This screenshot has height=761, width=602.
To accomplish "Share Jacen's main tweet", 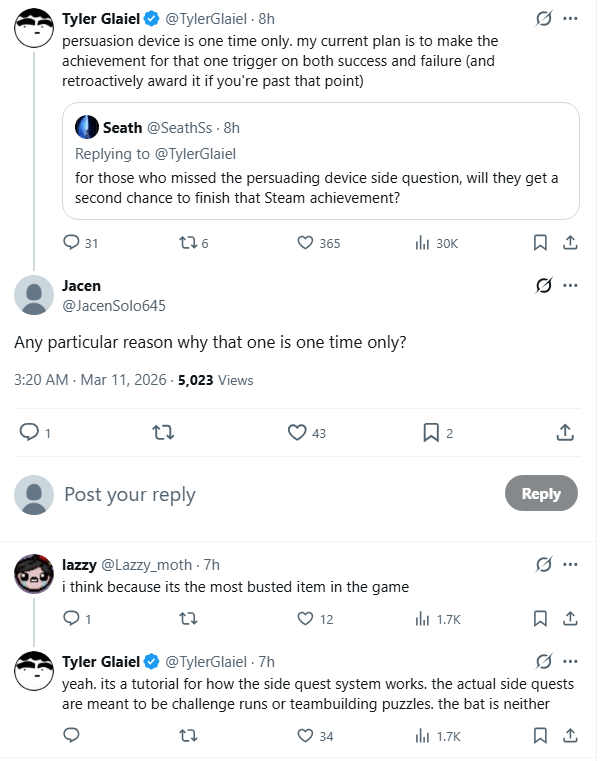I will point(565,432).
